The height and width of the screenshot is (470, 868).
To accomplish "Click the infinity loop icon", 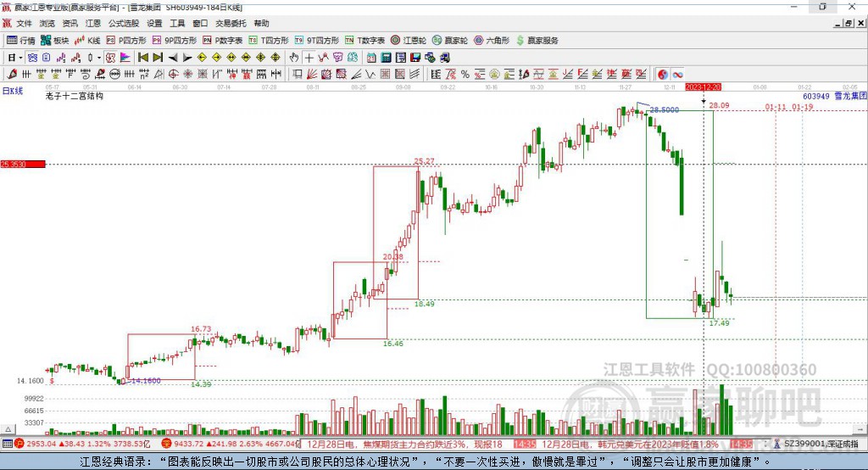I will [x=677, y=75].
